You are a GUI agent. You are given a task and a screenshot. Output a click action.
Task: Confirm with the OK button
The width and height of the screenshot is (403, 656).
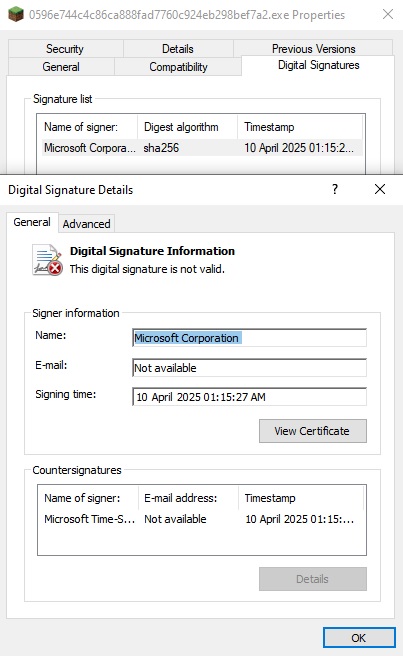(359, 638)
